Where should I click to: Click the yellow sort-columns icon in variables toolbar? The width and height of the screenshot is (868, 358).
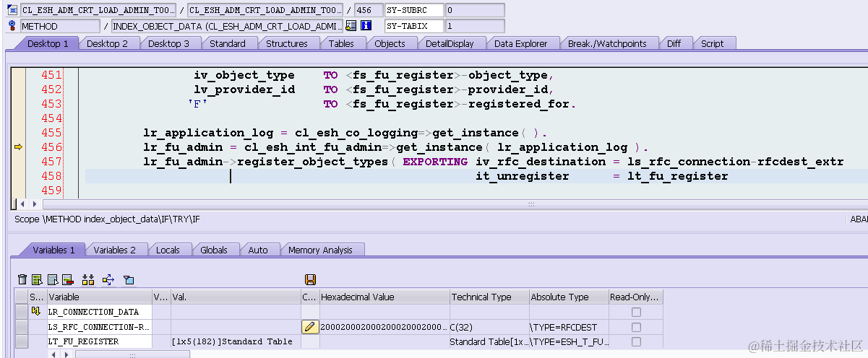pyautogui.click(x=88, y=279)
